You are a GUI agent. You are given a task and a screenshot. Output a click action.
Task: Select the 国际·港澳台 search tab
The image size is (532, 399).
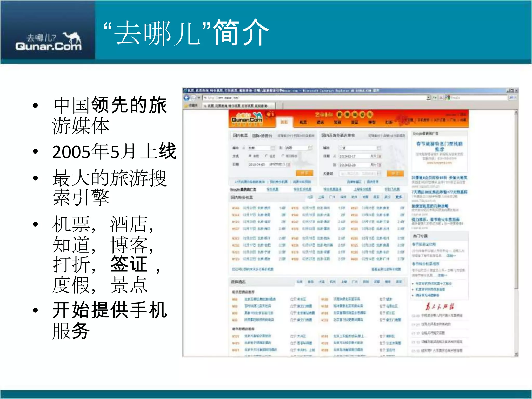(262, 136)
